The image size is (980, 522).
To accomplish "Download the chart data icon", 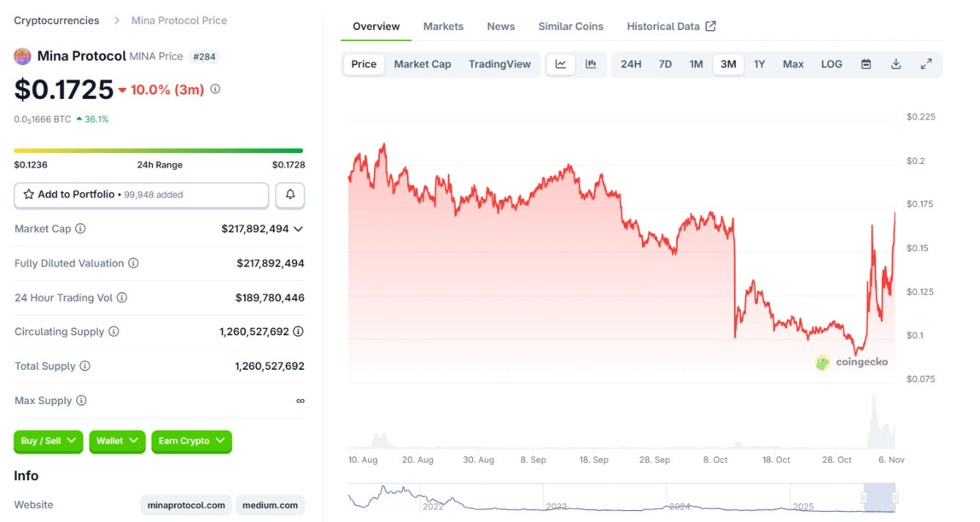I will coord(896,64).
